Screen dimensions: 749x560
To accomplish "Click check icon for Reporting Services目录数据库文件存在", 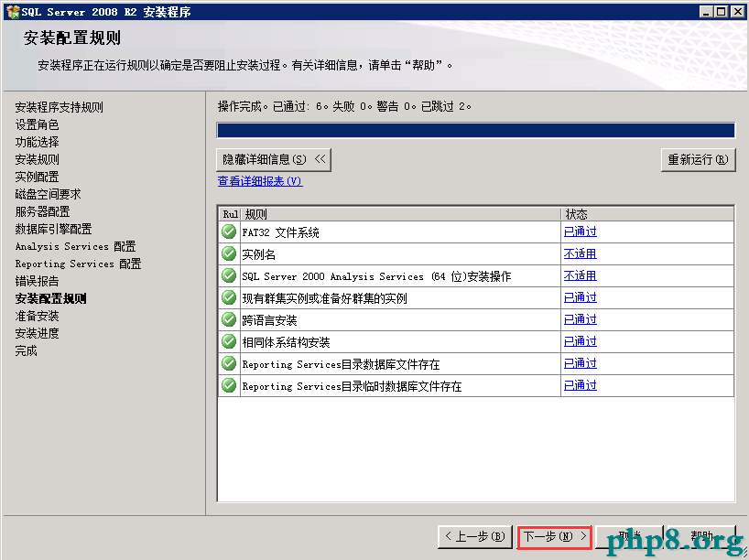I will [x=229, y=363].
